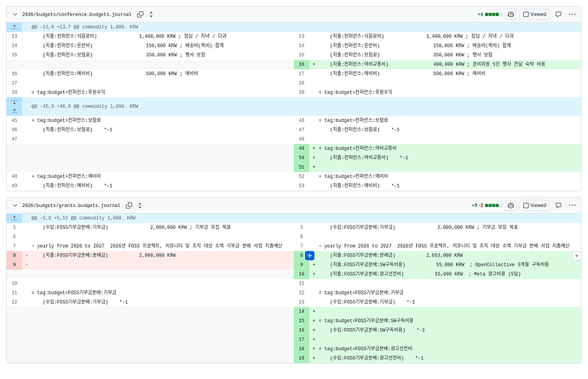Select hunk header "@@ -5,8 +5,15 @@ commodity 1,000. KRW"
Viewport: 588px width, 379px height.
click(84, 218)
